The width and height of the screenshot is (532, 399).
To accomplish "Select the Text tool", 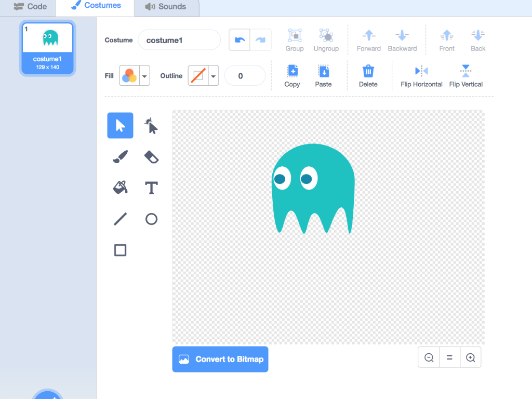I will tap(151, 188).
